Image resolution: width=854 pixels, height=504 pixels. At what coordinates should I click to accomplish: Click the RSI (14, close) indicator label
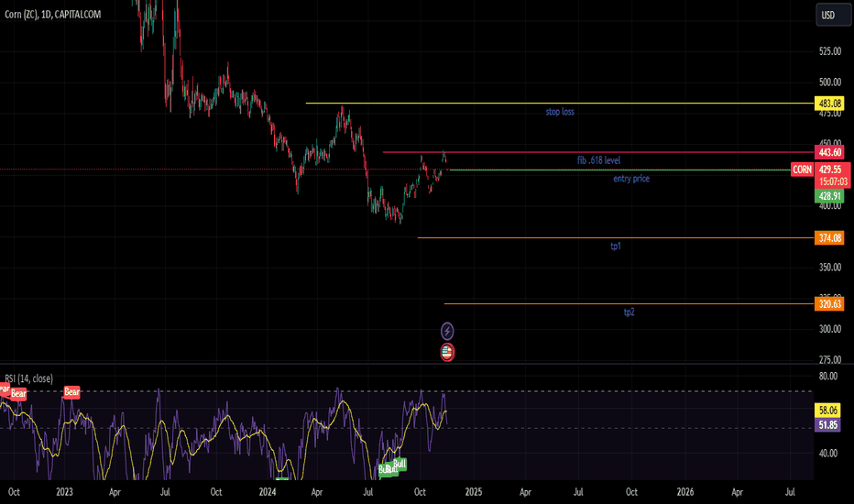point(29,378)
